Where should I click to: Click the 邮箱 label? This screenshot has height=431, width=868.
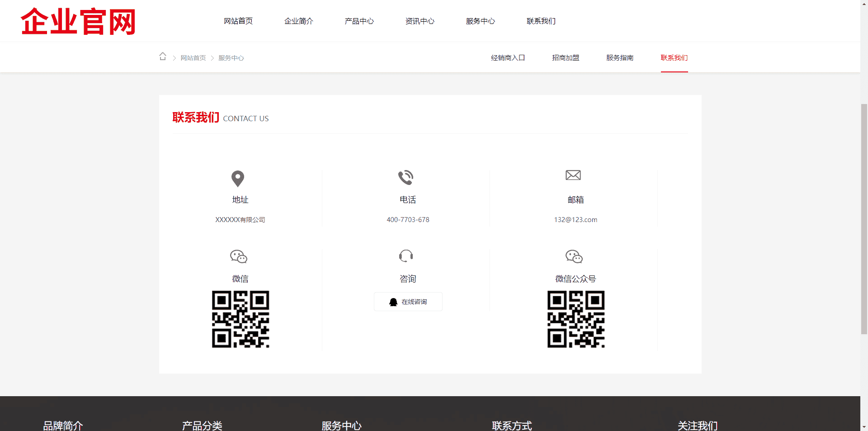point(576,200)
